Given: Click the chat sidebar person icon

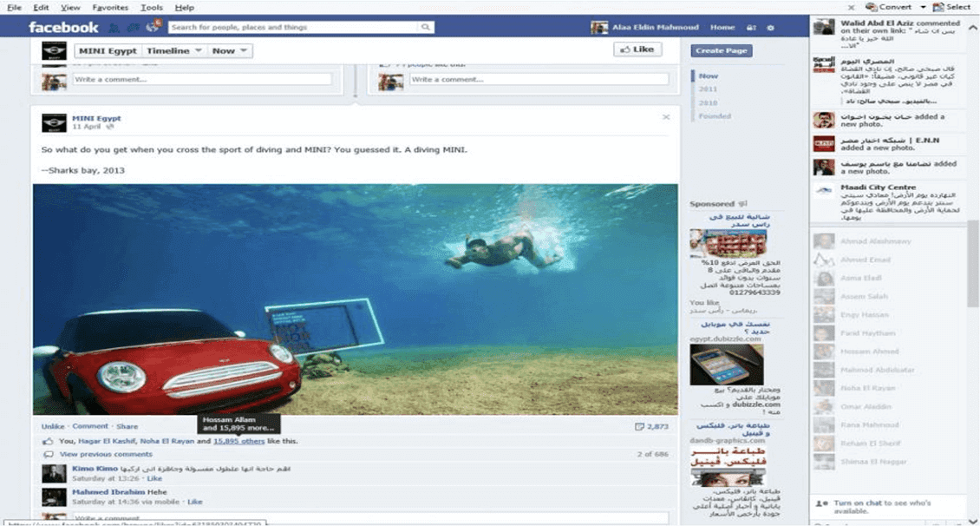Looking at the screenshot, I should coord(821,503).
